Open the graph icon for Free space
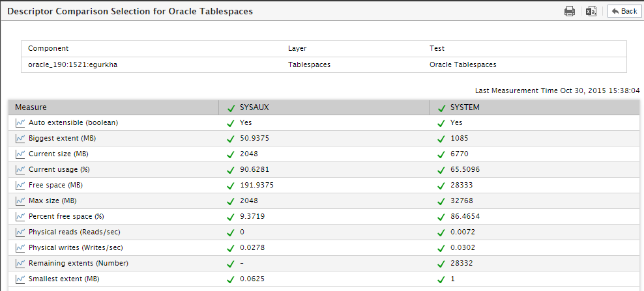 (x=20, y=185)
